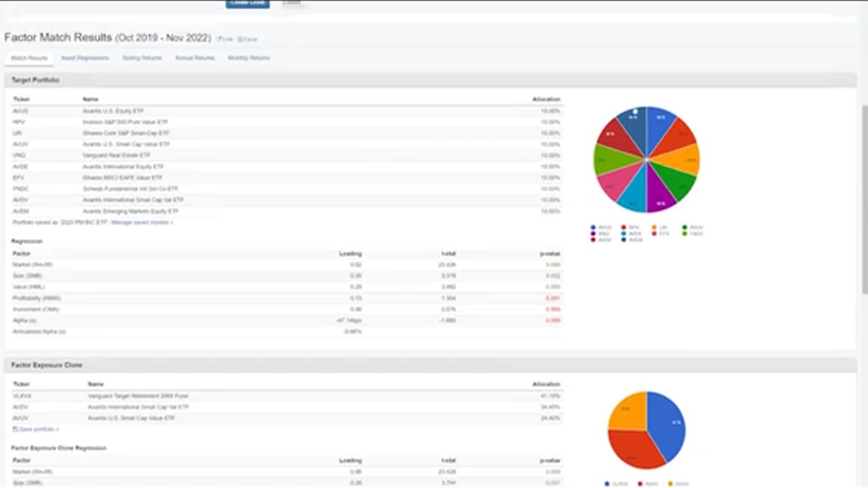This screenshot has width=868, height=488.
Task: Click the page vertical scrollbar thumb
Action: 864,200
